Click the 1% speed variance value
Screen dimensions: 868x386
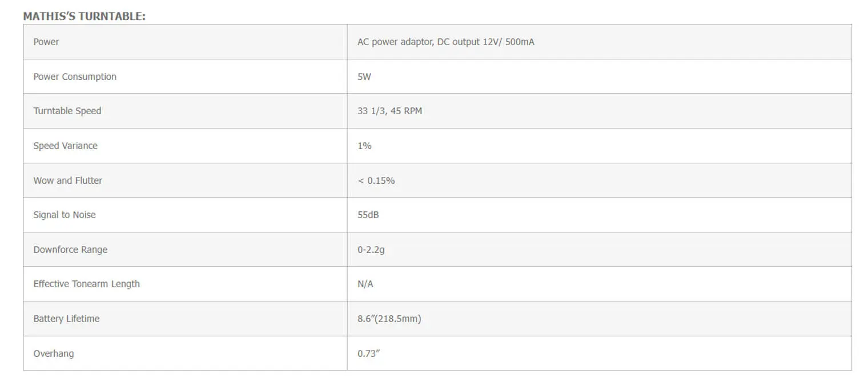364,146
